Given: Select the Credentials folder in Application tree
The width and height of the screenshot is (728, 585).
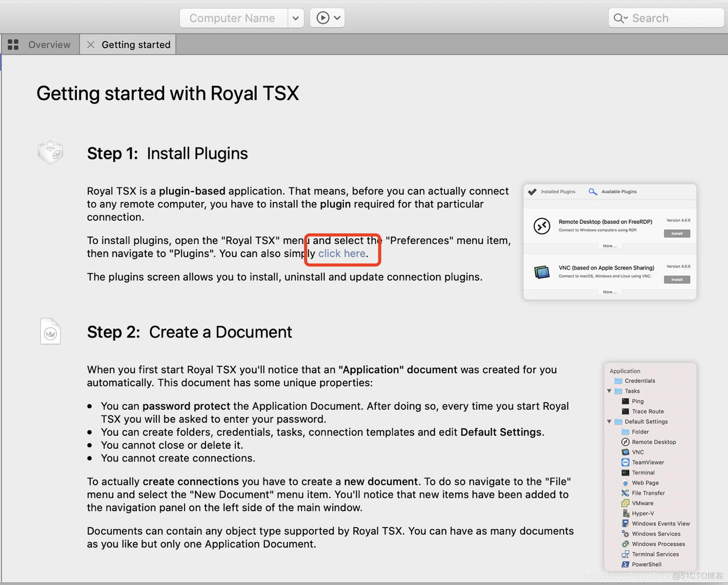Looking at the screenshot, I should 635,381.
